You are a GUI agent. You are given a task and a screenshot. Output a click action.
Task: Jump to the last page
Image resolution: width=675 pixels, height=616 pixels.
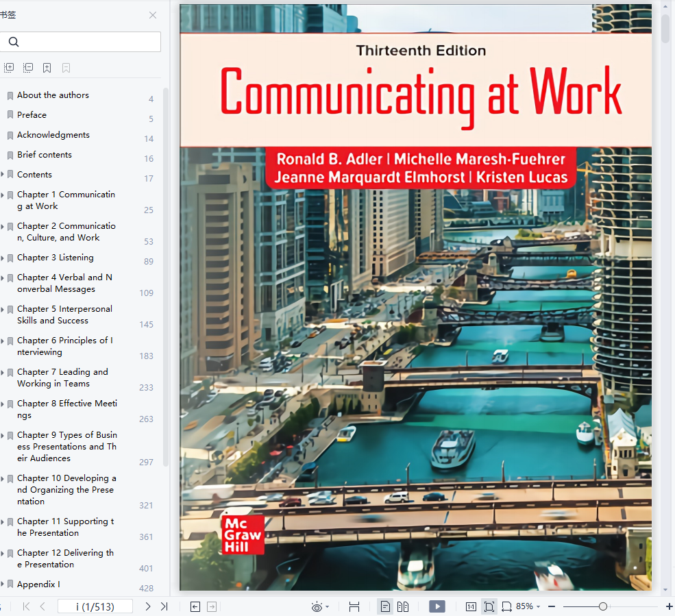point(164,606)
